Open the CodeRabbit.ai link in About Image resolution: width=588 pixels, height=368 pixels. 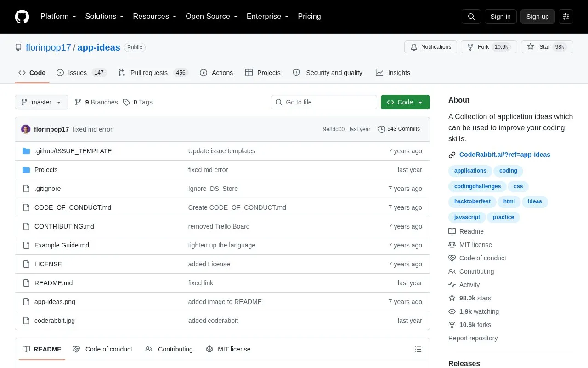[x=505, y=155]
